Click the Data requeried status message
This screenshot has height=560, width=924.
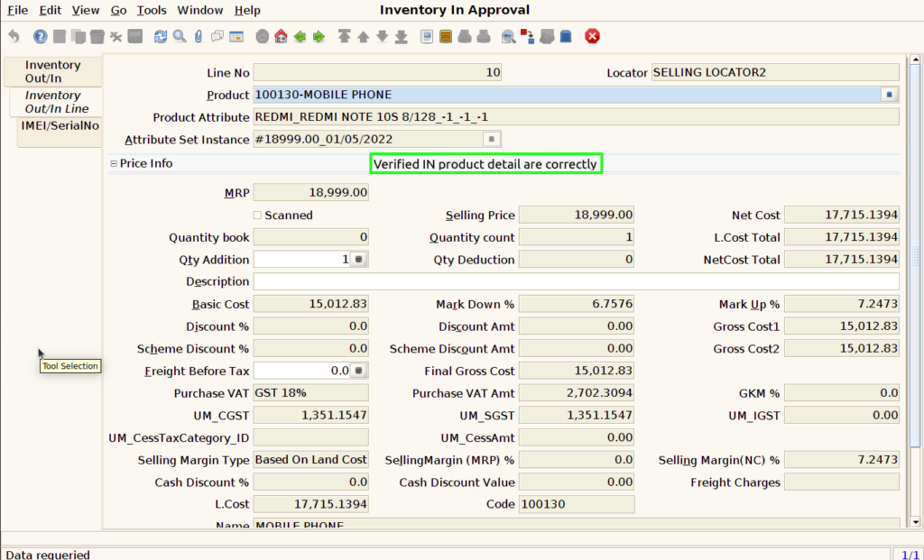tap(48, 554)
